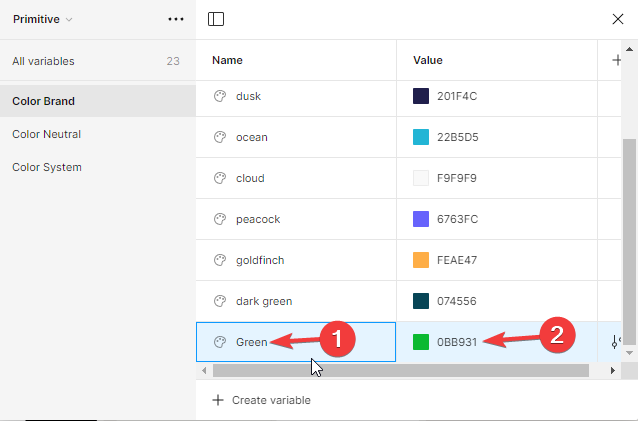Click the vertical scrollbar thumb
Viewport: 638px width, 421px height.
629,242
